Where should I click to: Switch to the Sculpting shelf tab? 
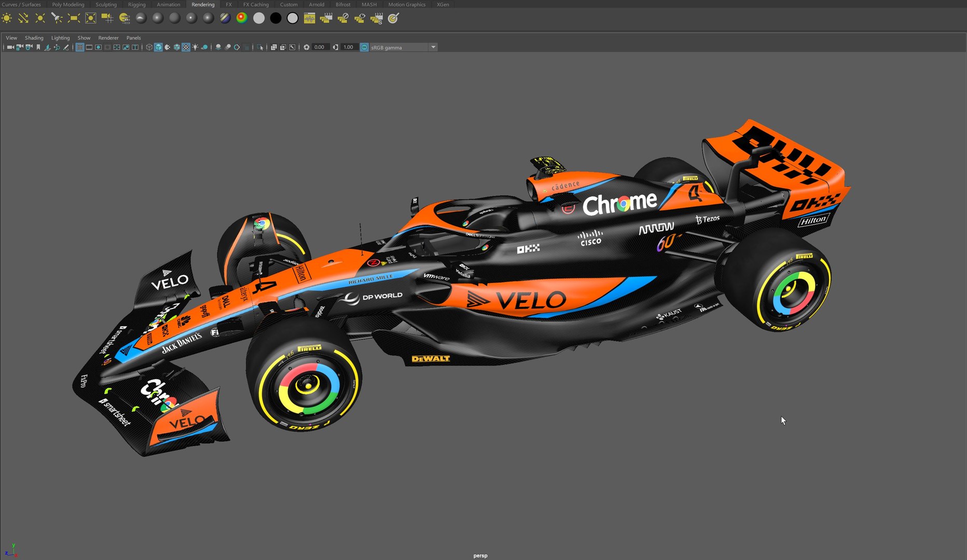tap(106, 4)
